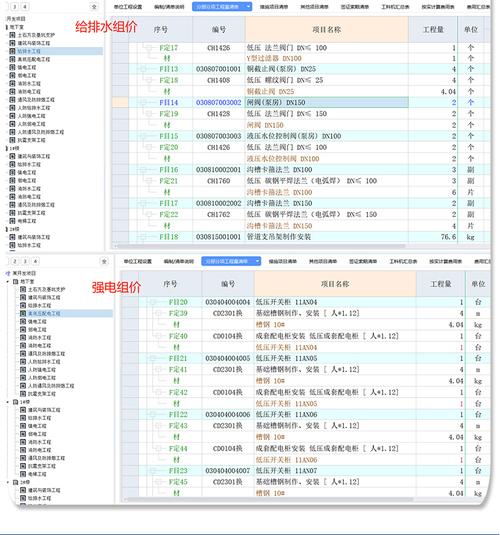Screen dimensions: 500x535
Task: Open 措施项目清单 tab in upper pane
Action: (x=274, y=7)
